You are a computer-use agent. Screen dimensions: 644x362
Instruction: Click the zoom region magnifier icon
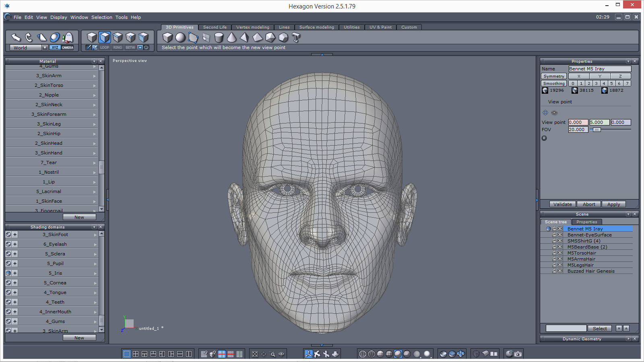[272, 354]
